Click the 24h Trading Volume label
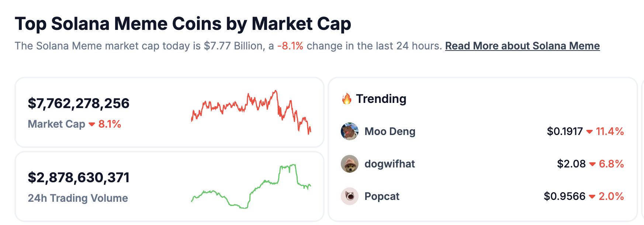This screenshot has width=644, height=225. coord(78,198)
